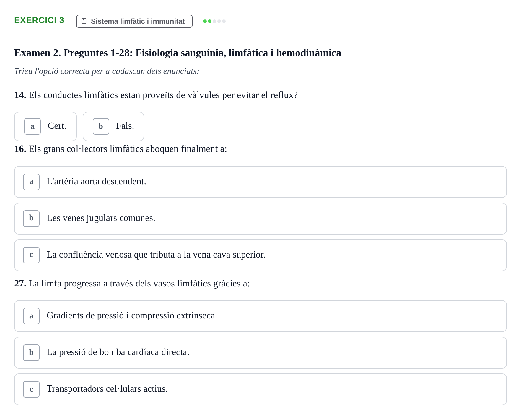
Task: Click the Examen 2 title text
Action: (x=178, y=53)
